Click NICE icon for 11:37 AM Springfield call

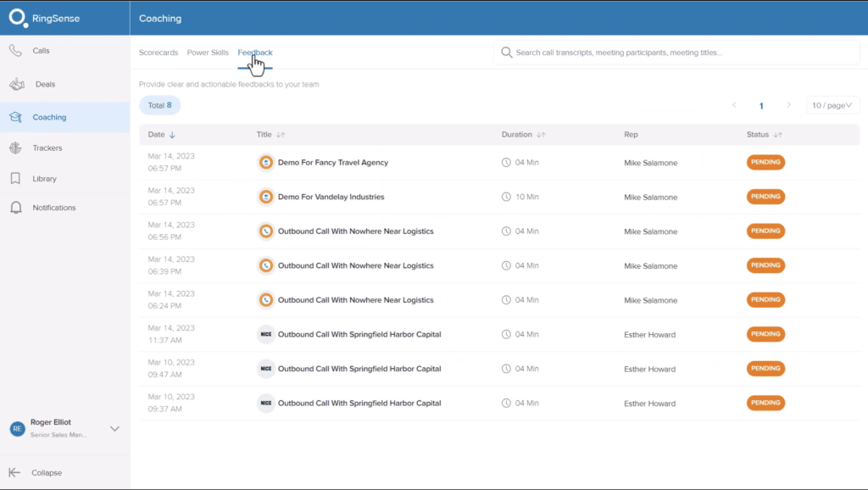(x=266, y=335)
